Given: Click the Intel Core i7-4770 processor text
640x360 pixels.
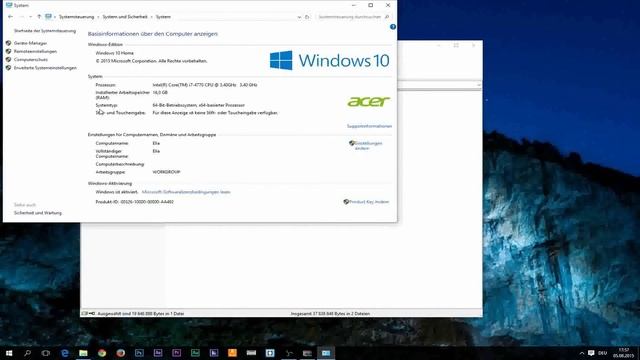Looking at the screenshot, I should click(205, 85).
